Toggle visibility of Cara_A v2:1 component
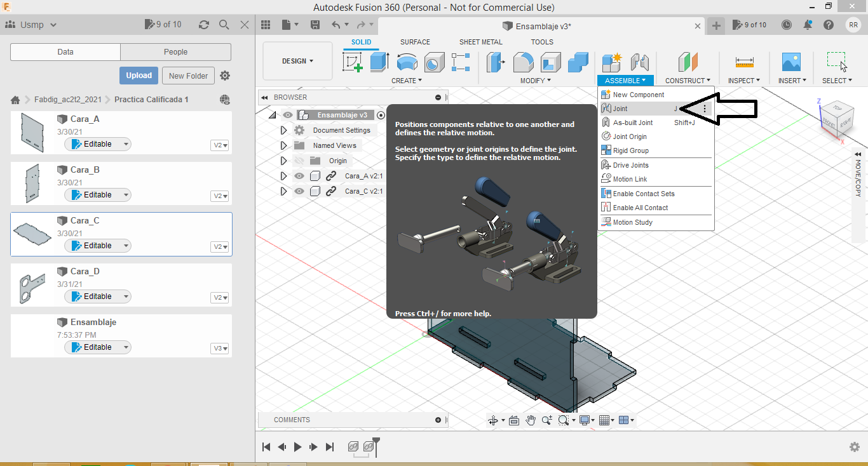This screenshot has width=868, height=466. [299, 176]
